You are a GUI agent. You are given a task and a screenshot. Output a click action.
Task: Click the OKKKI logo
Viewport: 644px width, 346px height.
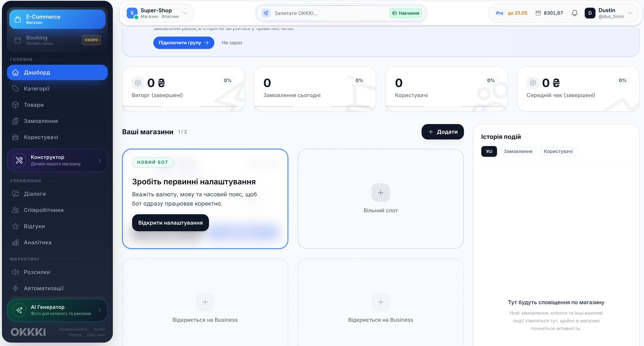tap(28, 332)
